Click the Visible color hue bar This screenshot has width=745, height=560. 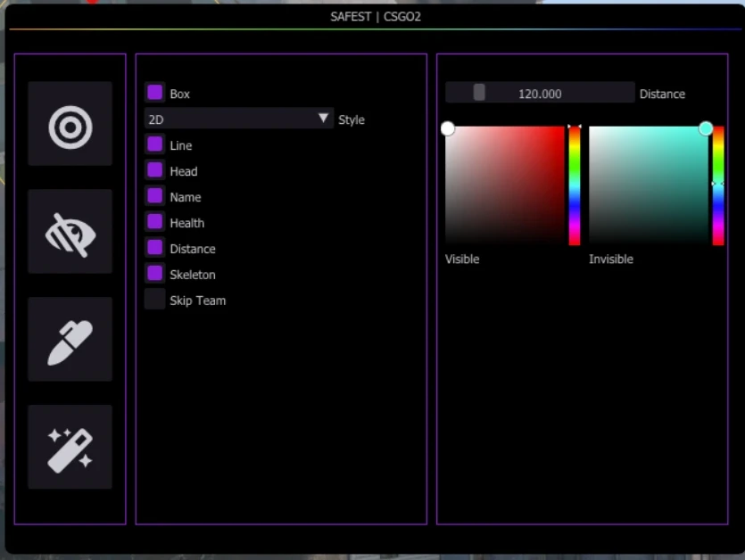pyautogui.click(x=575, y=185)
